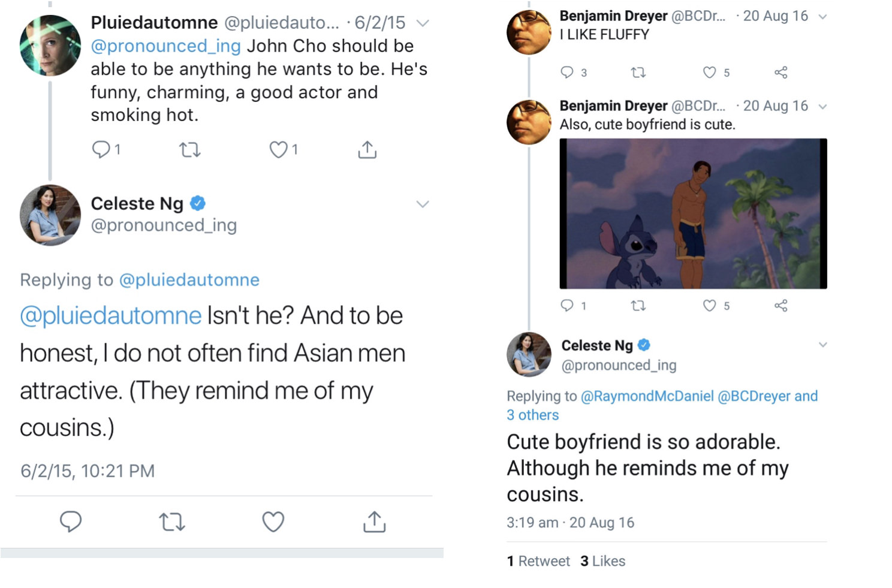This screenshot has width=892, height=588.
Task: Like Celeste Ng's 6/2/15 tweet
Action: 273,521
